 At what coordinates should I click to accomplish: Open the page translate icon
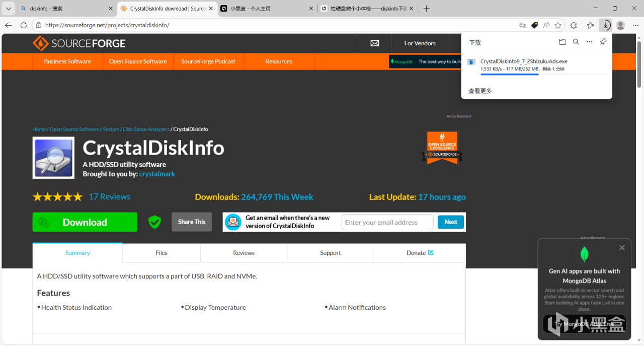(x=523, y=25)
